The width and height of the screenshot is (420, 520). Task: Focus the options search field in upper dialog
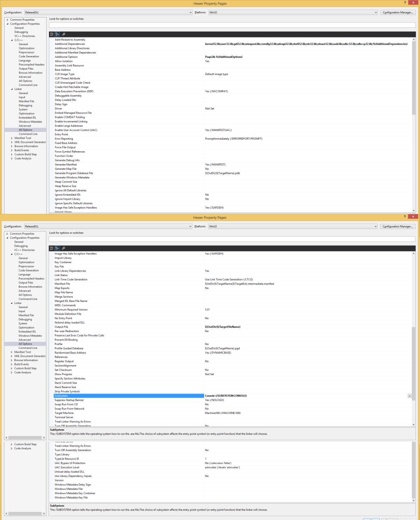point(232,25)
